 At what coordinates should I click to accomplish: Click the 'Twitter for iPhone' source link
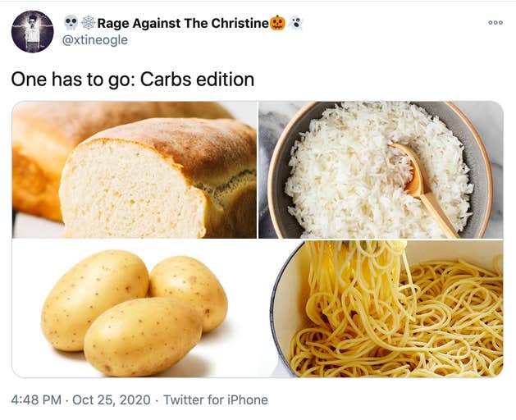point(216,400)
